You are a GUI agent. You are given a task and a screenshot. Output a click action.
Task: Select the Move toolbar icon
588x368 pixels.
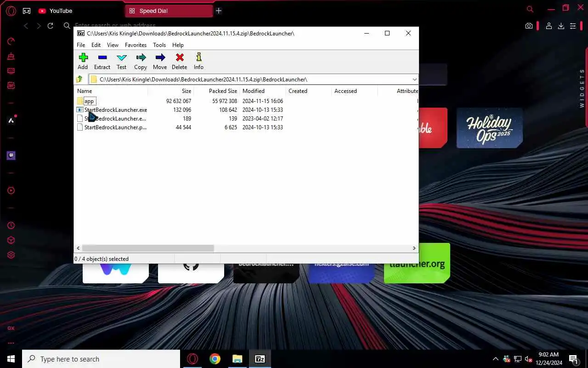click(160, 61)
